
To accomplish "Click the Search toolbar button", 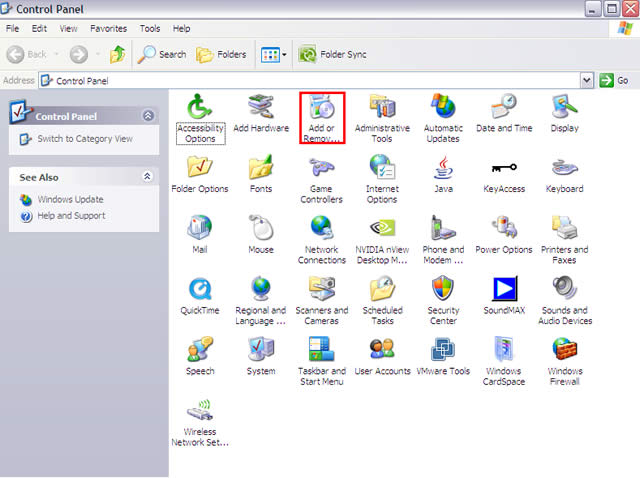I will point(162,54).
